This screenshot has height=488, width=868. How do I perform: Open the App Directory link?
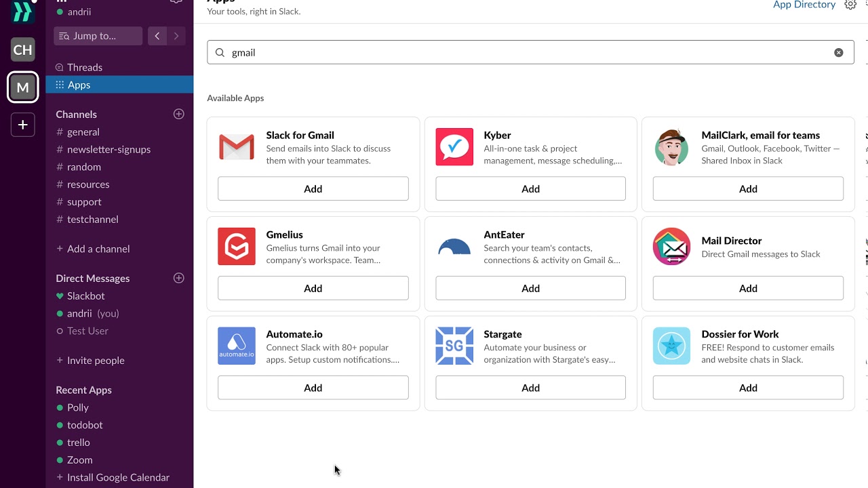point(804,5)
